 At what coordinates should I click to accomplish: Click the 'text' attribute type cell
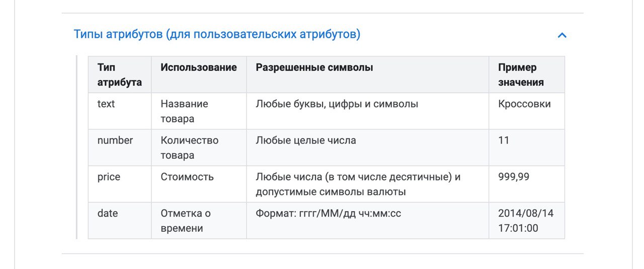[120, 111]
